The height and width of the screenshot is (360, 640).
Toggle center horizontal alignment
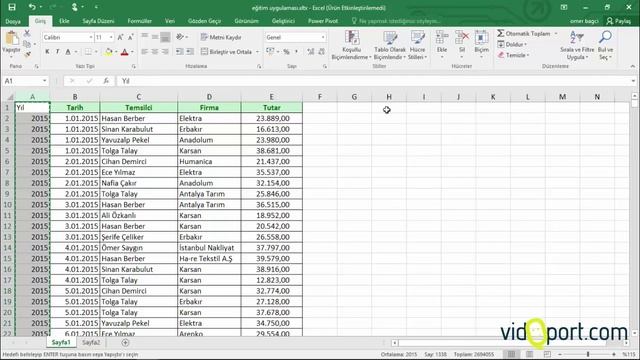(155, 52)
